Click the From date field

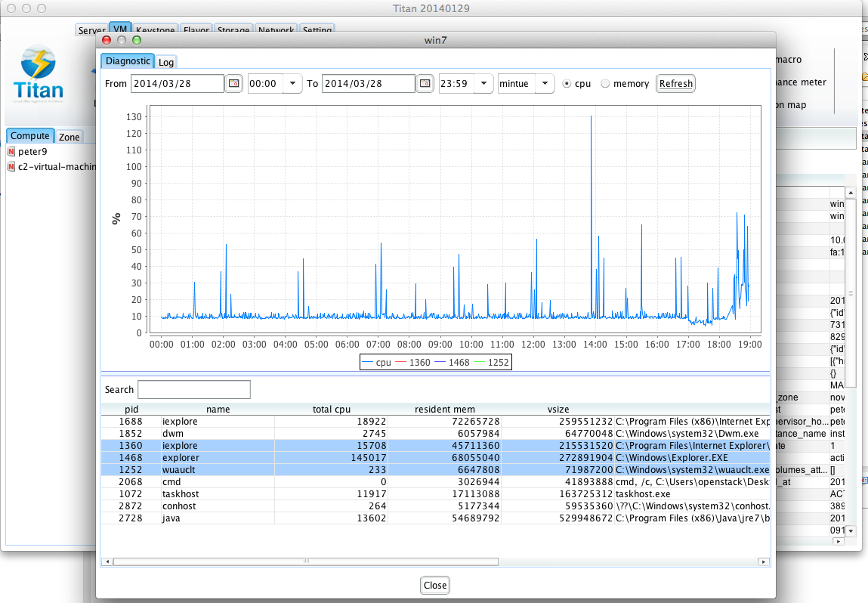pos(177,84)
